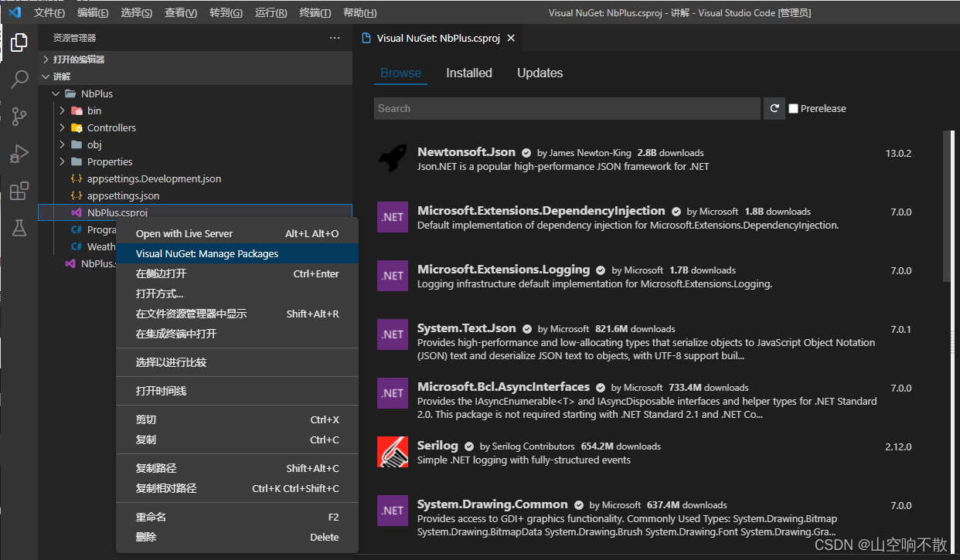The height and width of the screenshot is (560, 960).
Task: Open the 帮助(H) menu
Action: [359, 13]
